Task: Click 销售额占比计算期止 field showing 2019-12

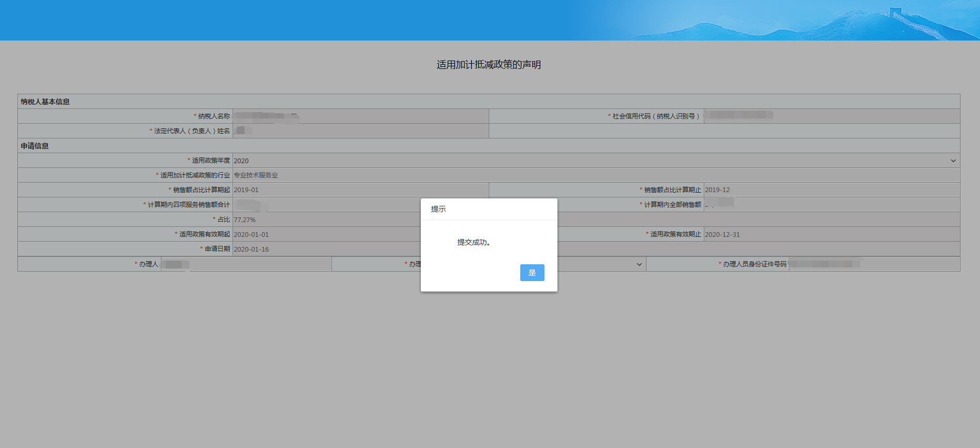Action: pos(831,190)
